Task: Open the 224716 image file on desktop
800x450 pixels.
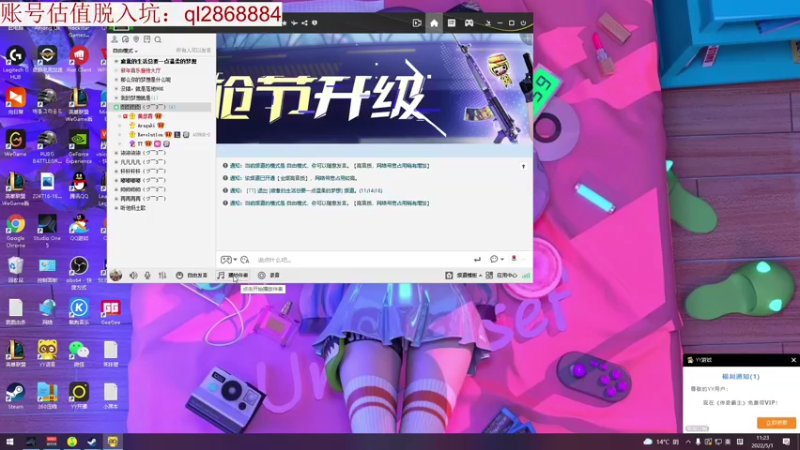Action: tap(47, 185)
